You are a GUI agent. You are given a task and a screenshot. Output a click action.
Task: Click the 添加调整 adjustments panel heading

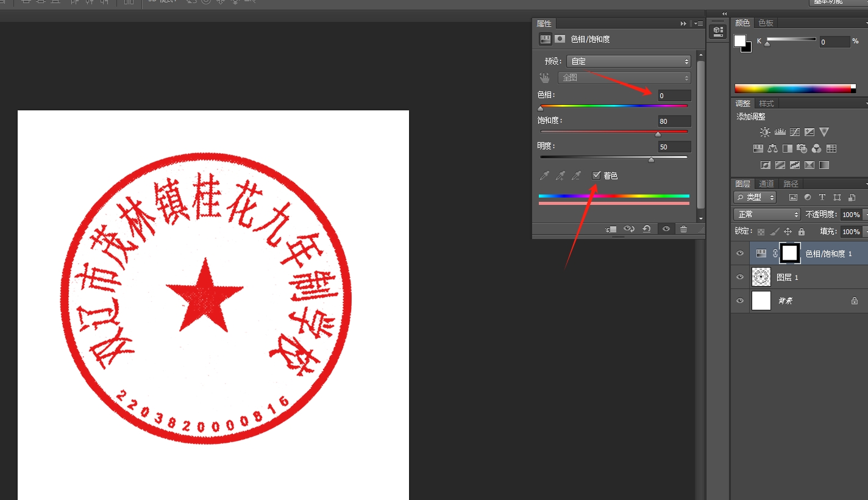[x=750, y=116]
